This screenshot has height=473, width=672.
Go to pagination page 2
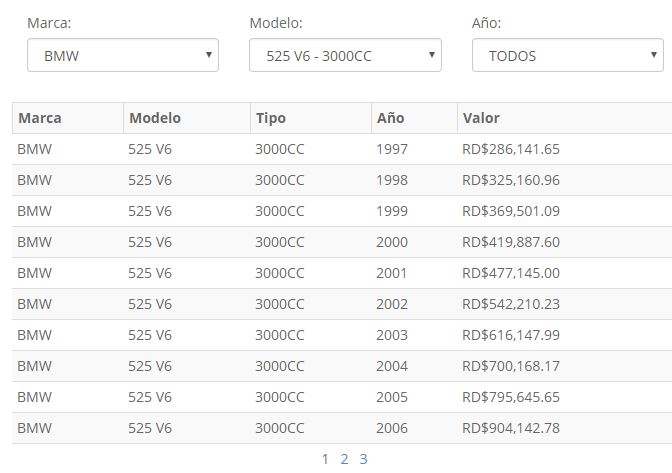click(344, 459)
